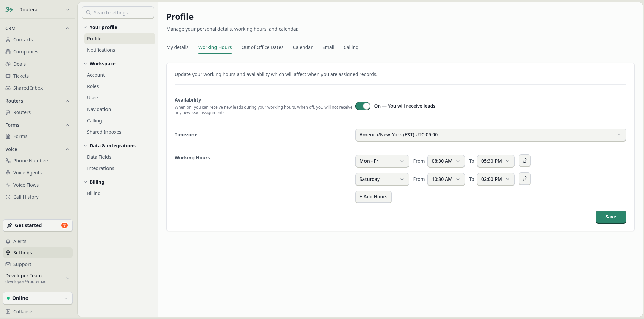Open Notifications settings
Image resolution: width=644 pixels, height=319 pixels.
(x=119, y=50)
